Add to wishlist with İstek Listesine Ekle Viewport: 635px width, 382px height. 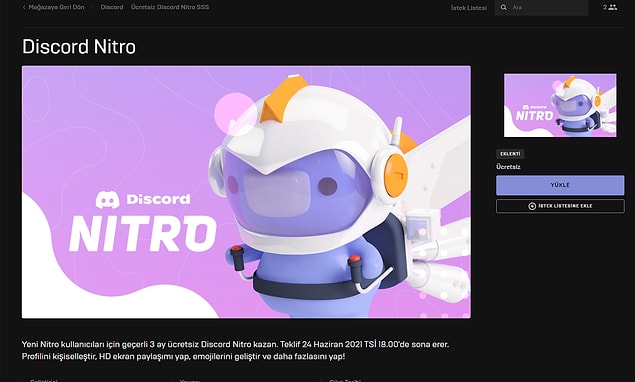[560, 206]
